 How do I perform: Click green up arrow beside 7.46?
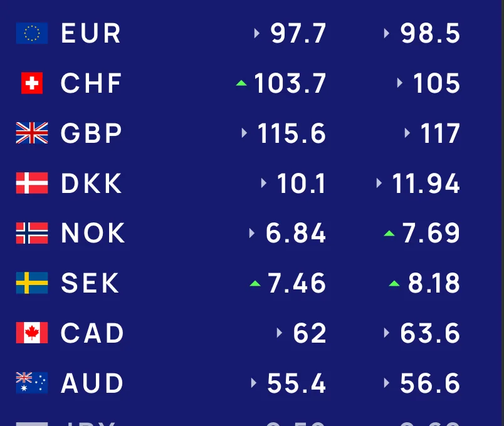(255, 283)
